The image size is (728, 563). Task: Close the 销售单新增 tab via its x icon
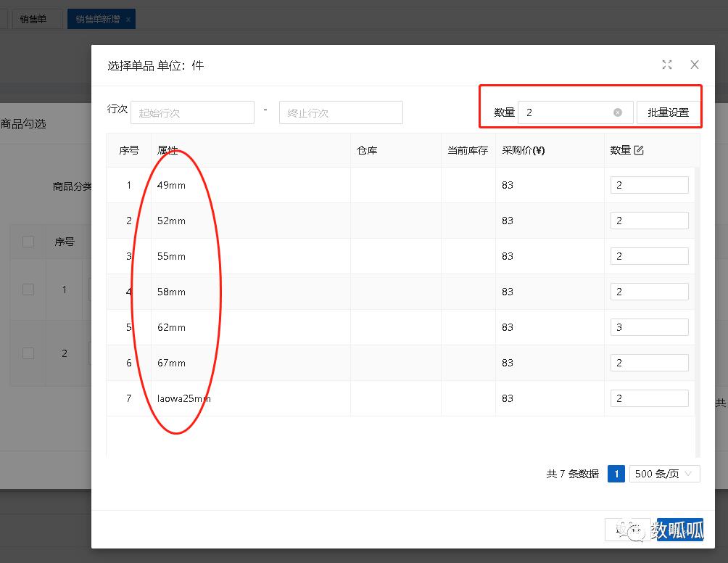tap(129, 18)
